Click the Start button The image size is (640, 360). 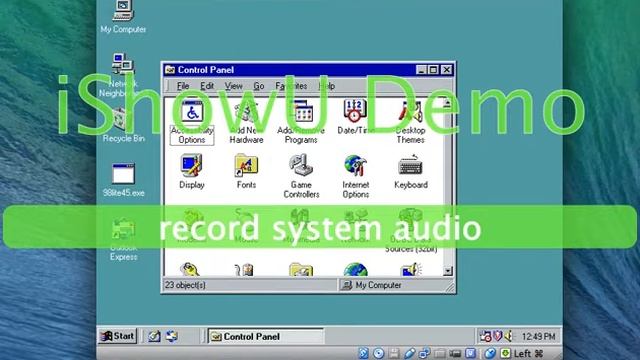pyautogui.click(x=118, y=336)
